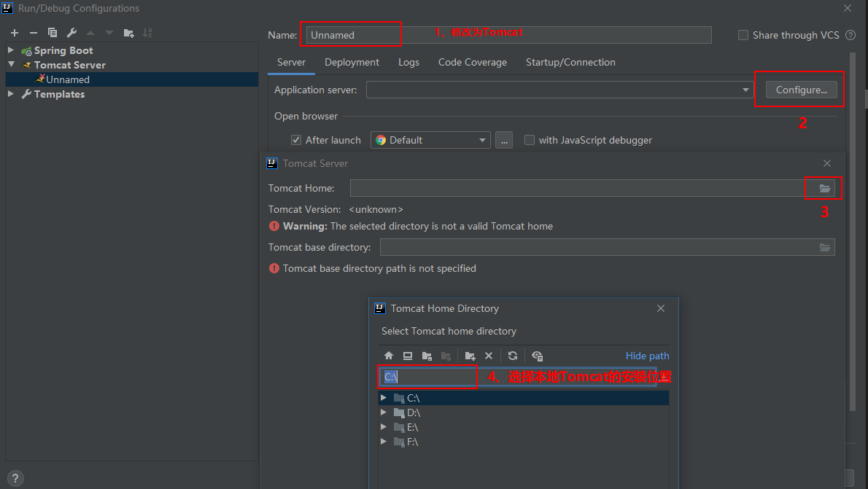868x489 pixels.
Task: Select D:\ drive row
Action: pos(524,412)
